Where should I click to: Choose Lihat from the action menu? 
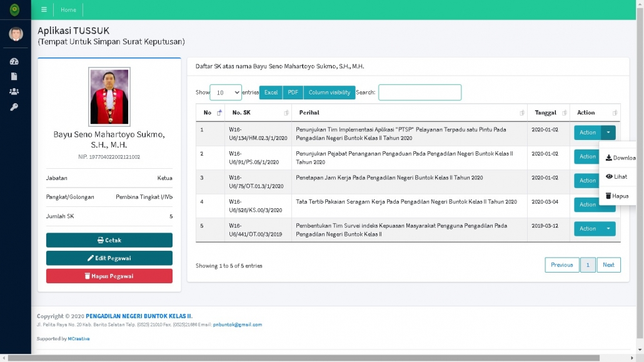pyautogui.click(x=616, y=177)
